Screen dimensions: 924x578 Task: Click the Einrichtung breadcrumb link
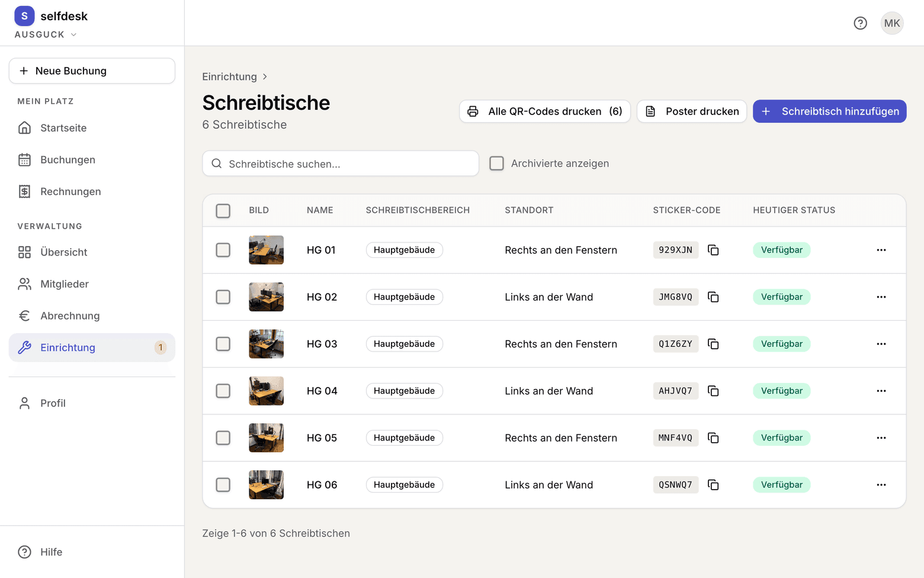click(229, 76)
